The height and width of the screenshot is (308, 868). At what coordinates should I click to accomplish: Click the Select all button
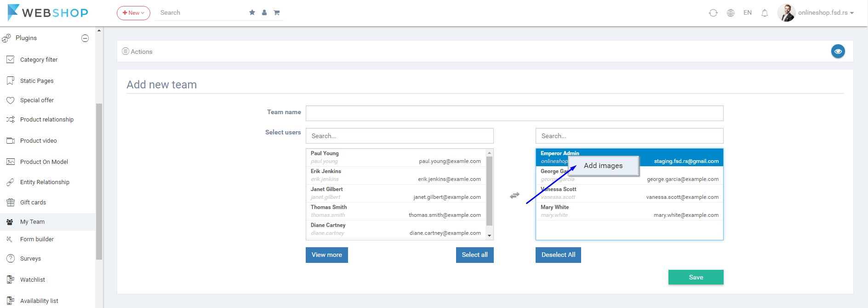tap(475, 255)
